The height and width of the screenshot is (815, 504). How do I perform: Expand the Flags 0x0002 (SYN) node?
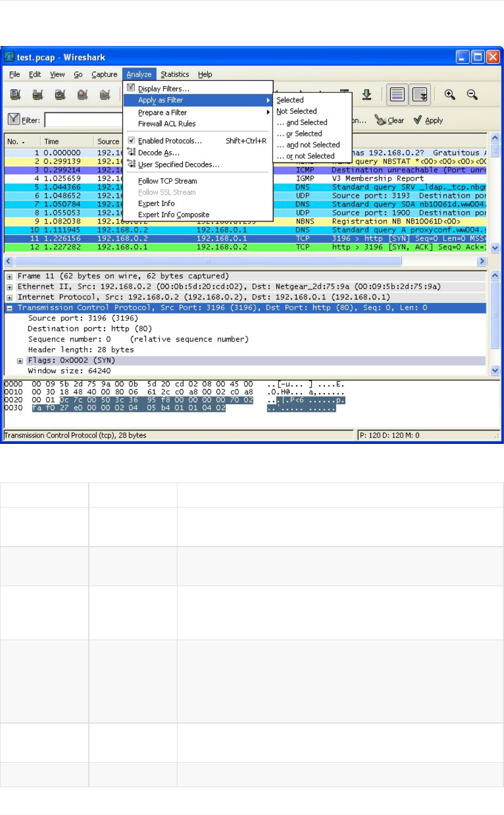pos(20,361)
